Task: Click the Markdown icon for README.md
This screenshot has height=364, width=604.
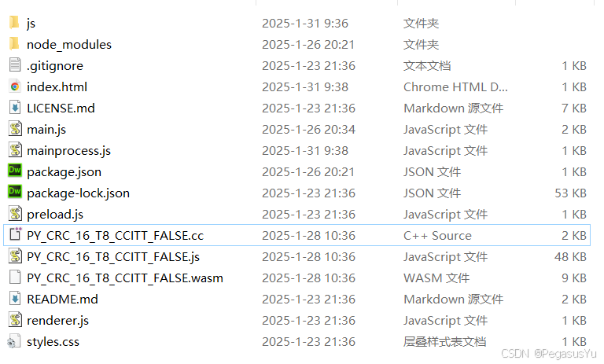Action: click(x=15, y=299)
